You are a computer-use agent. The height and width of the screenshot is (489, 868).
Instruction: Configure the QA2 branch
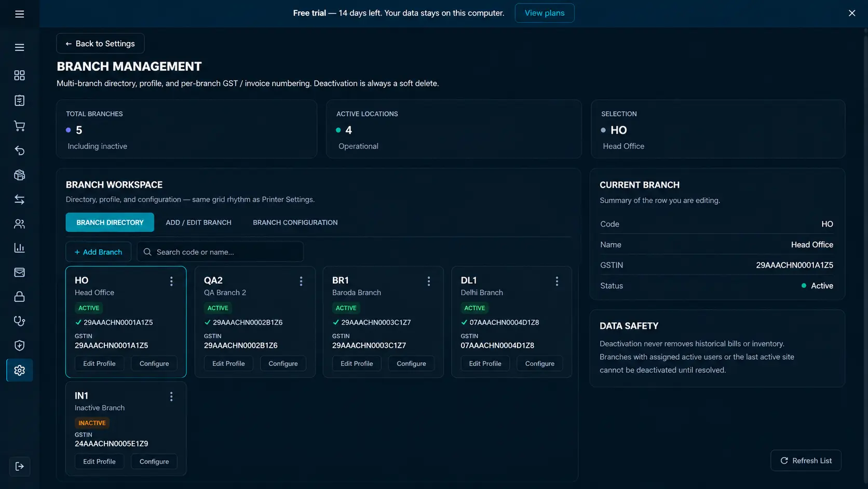pos(283,364)
